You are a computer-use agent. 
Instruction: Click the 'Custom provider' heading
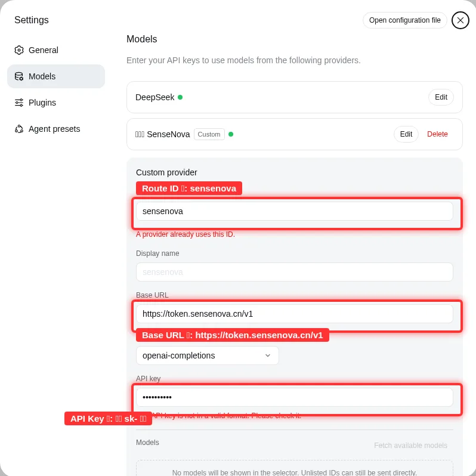click(x=166, y=172)
